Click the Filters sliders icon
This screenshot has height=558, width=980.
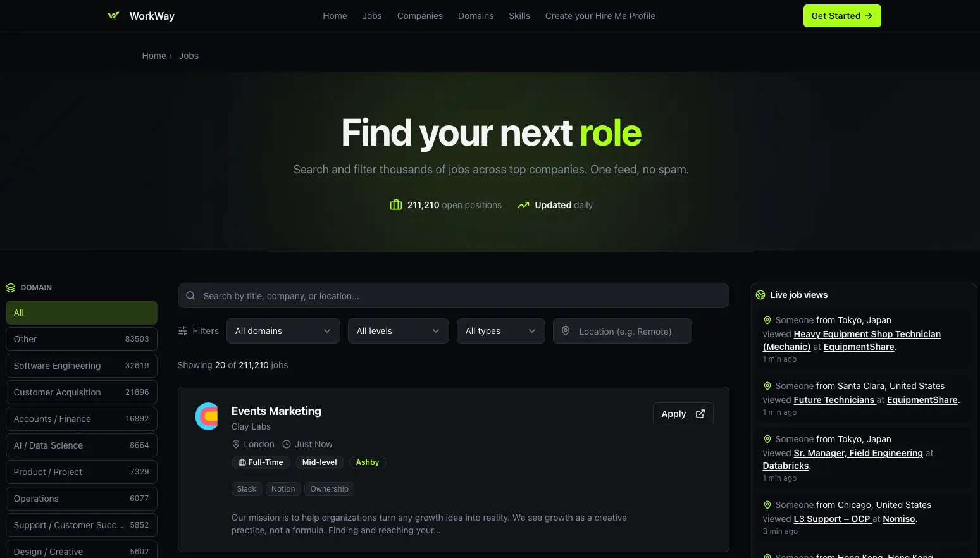pos(183,331)
